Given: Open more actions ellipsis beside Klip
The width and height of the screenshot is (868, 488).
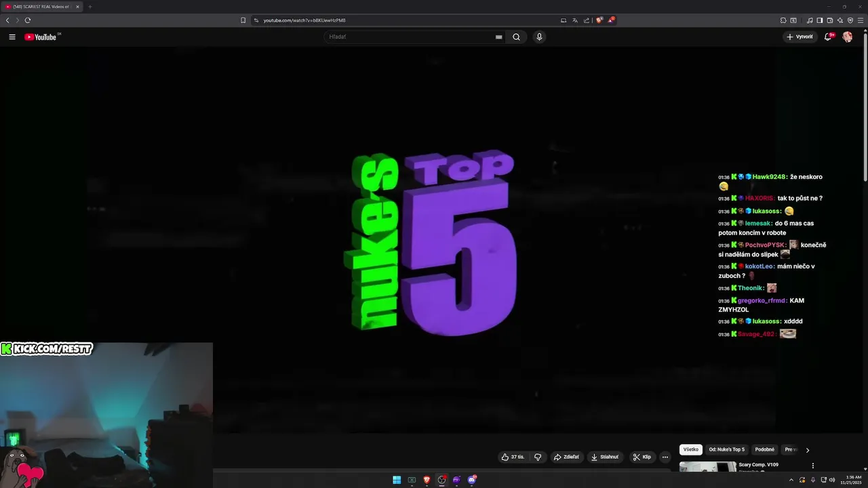Looking at the screenshot, I should (665, 457).
